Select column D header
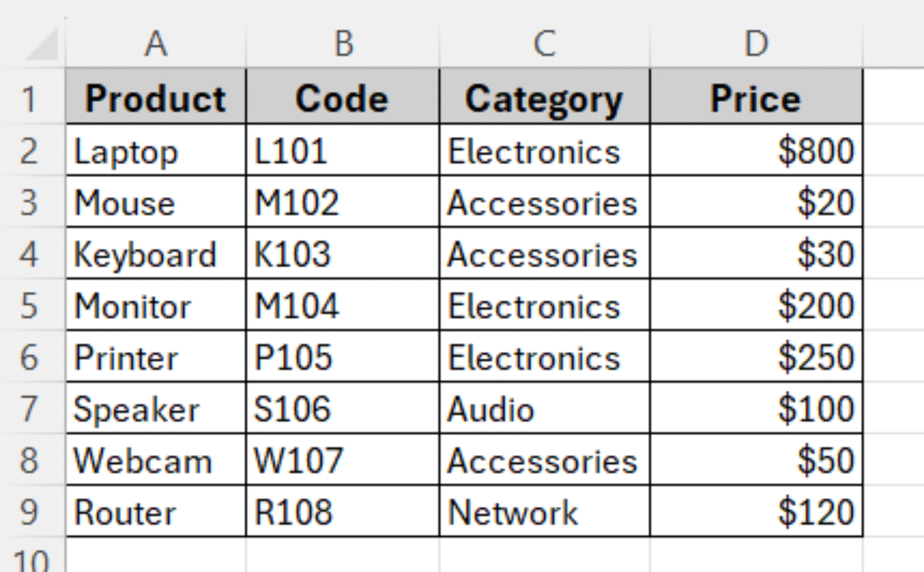 [x=756, y=44]
